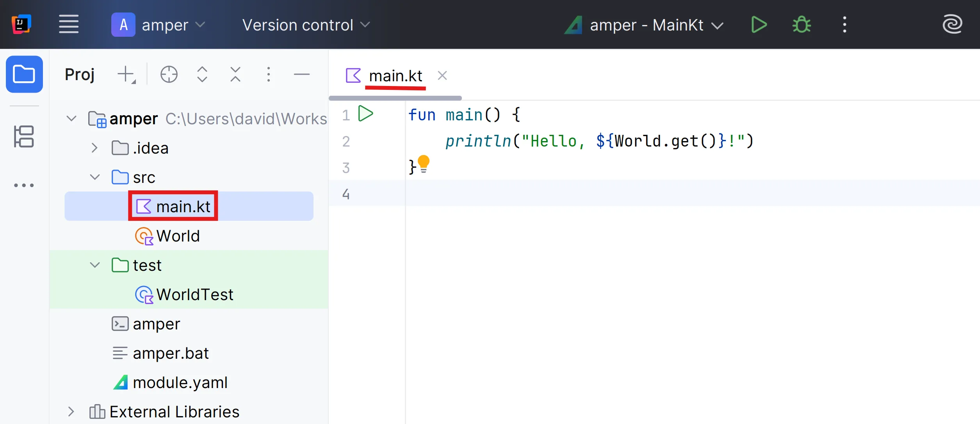Collapse all in the Project tree
The image size is (980, 424).
click(235, 74)
